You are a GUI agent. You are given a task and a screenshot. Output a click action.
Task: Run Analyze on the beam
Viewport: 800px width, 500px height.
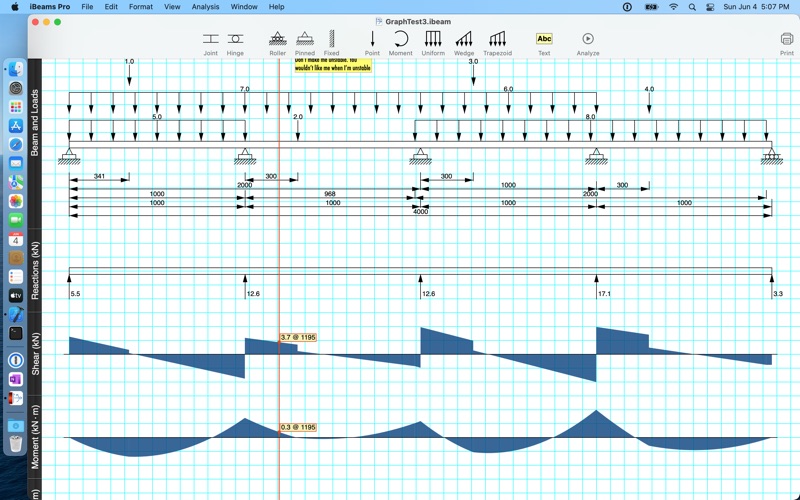click(588, 43)
